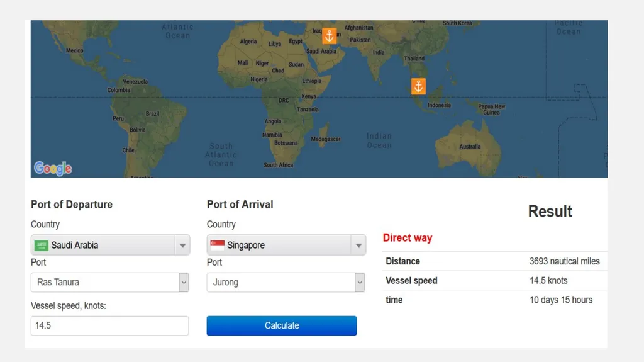Click the 3693 nautical miles distance value
644x362 pixels.
(564, 261)
